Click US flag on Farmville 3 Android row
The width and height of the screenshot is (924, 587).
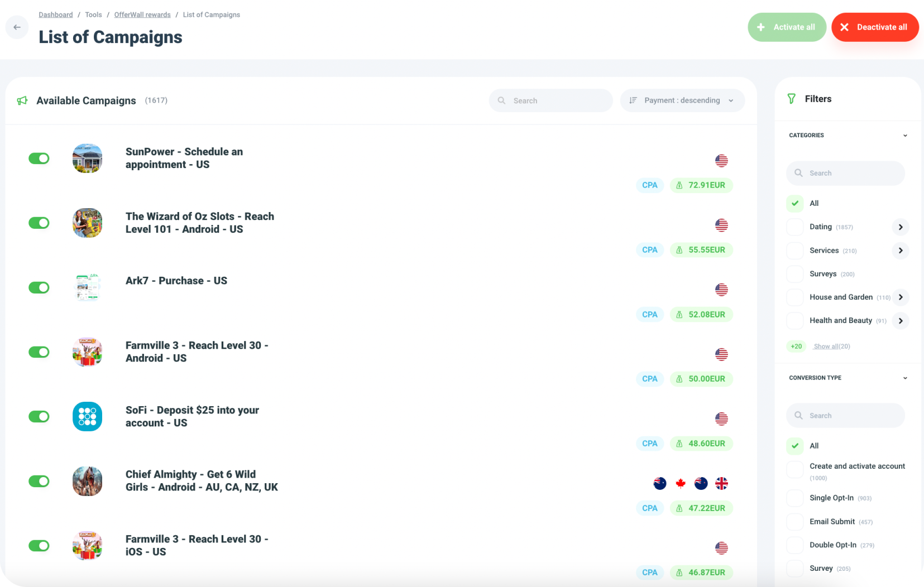click(x=721, y=354)
